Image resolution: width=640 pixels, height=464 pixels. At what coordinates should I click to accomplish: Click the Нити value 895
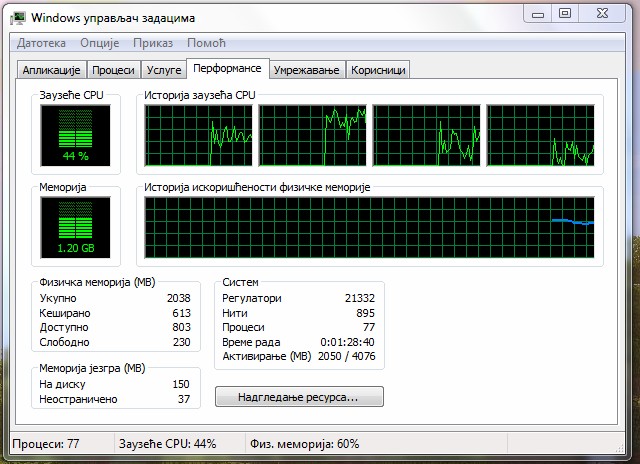click(x=365, y=313)
